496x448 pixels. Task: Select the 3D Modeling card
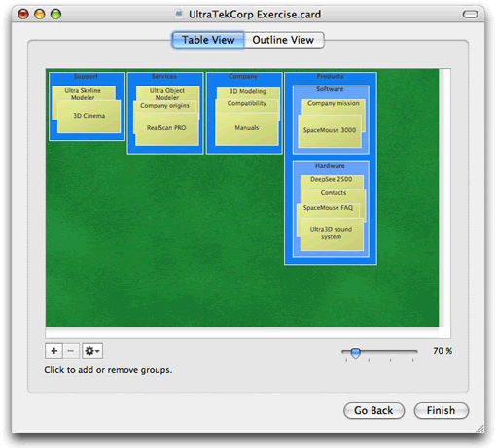coord(248,92)
